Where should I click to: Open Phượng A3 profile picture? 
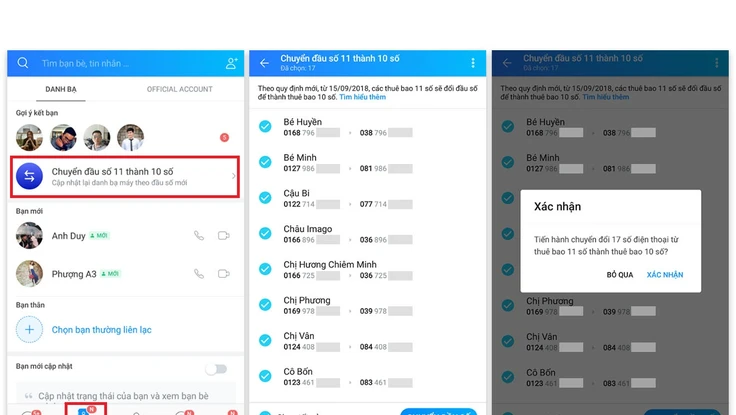point(29,273)
